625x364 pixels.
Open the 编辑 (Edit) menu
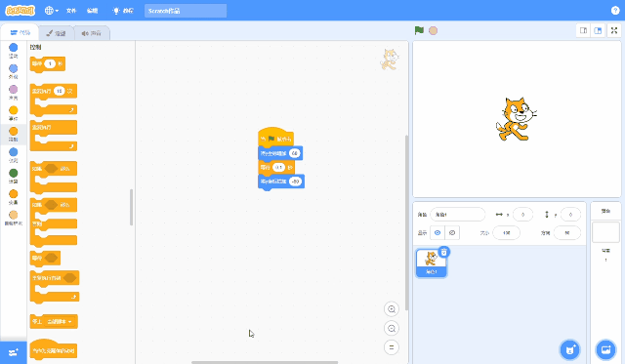pyautogui.click(x=92, y=11)
